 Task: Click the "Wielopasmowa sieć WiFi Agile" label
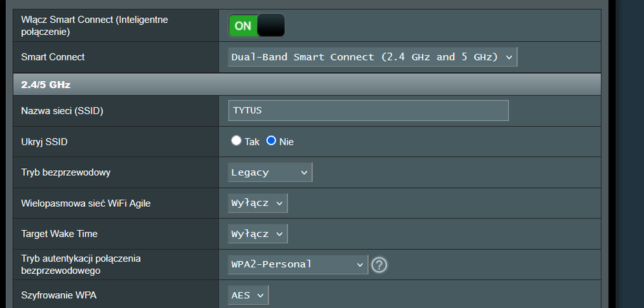tap(86, 204)
